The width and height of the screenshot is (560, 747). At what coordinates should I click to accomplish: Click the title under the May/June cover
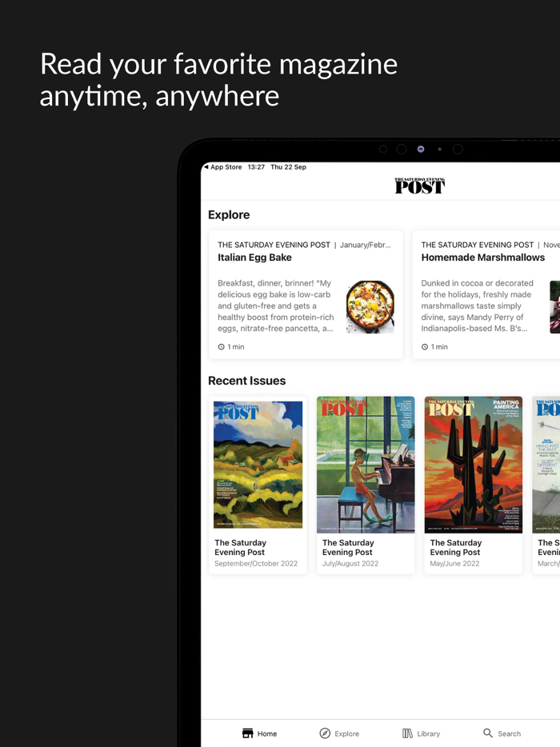[x=456, y=547]
